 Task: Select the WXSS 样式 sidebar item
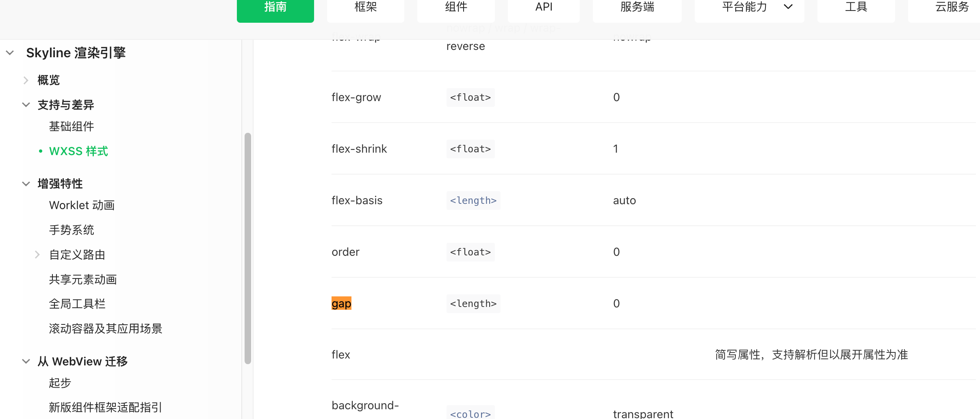pos(78,151)
